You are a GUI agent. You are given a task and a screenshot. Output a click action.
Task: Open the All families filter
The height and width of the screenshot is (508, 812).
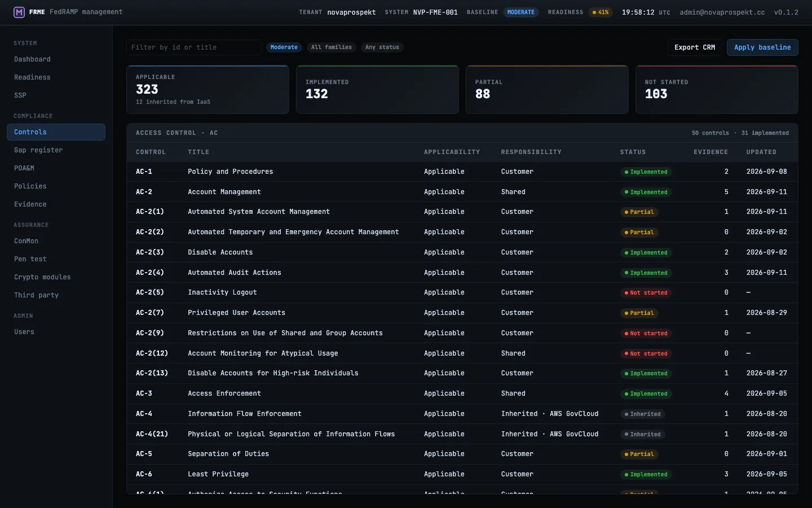(x=332, y=47)
